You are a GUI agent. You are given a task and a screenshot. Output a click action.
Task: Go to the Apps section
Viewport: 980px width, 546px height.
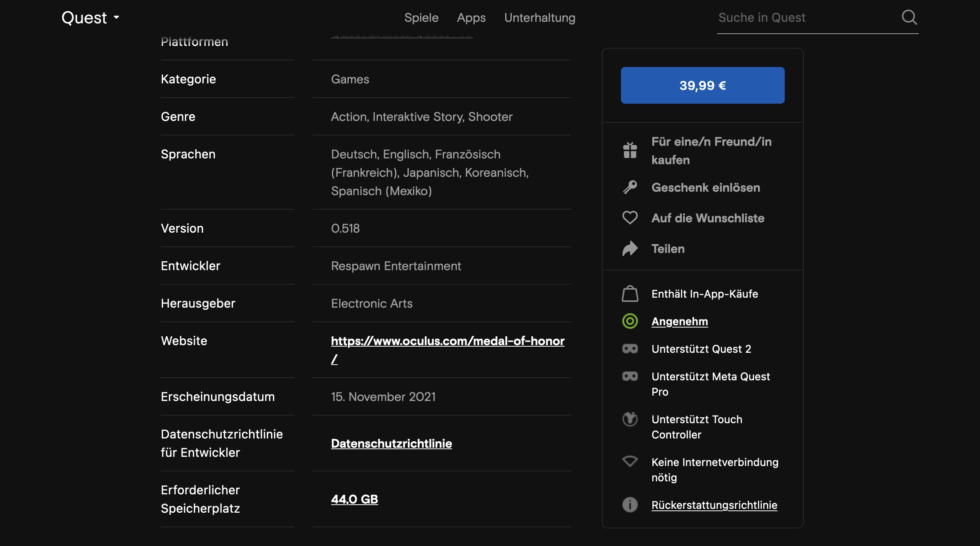coord(471,18)
